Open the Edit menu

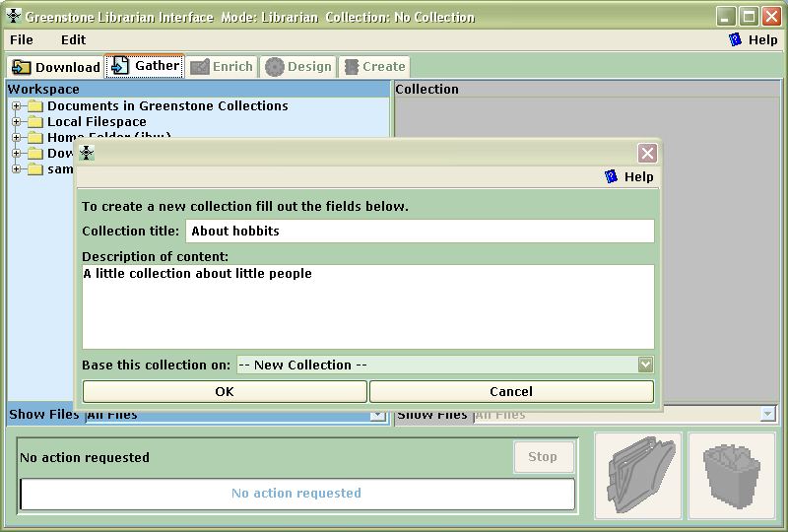(73, 39)
